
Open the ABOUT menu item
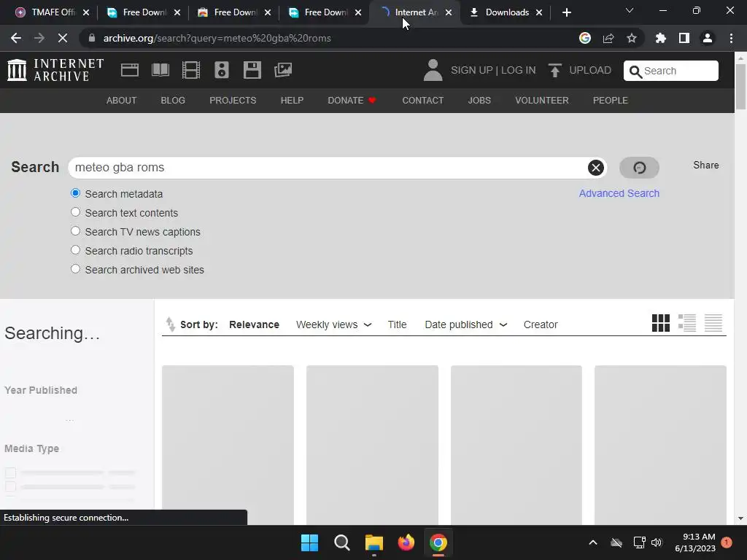[x=122, y=101]
